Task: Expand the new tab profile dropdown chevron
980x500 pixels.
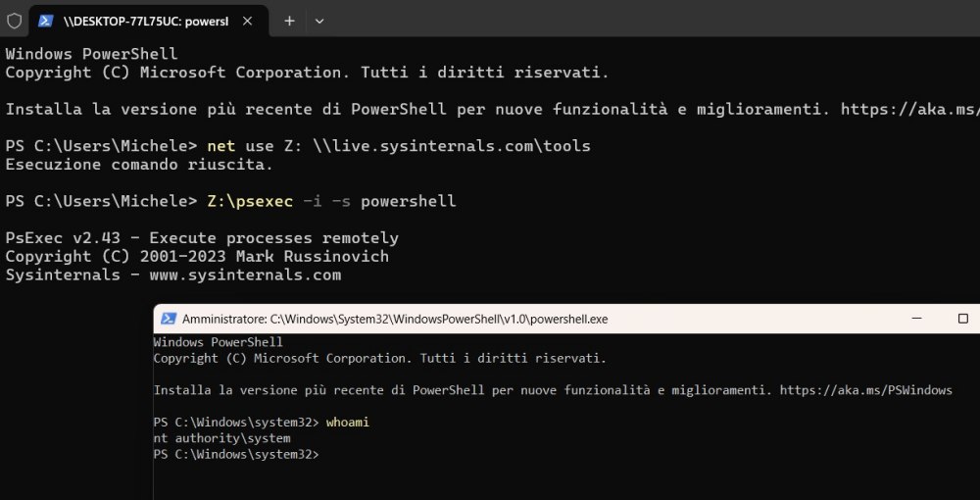Action: tap(319, 21)
